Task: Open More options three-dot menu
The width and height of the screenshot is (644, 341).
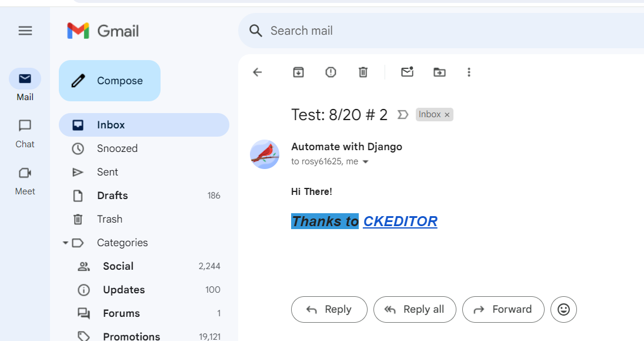Action: point(469,72)
